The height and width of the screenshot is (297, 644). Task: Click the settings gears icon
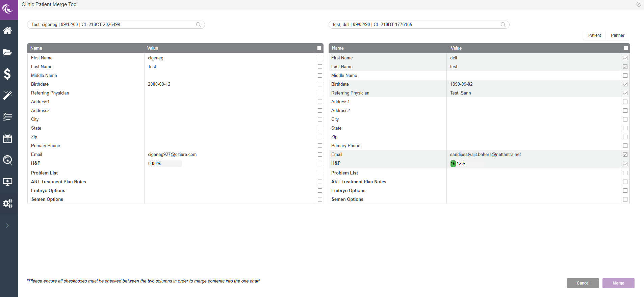7,203
